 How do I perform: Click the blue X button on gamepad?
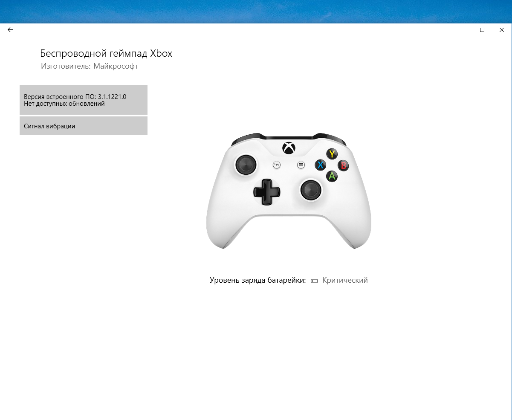pos(321,165)
